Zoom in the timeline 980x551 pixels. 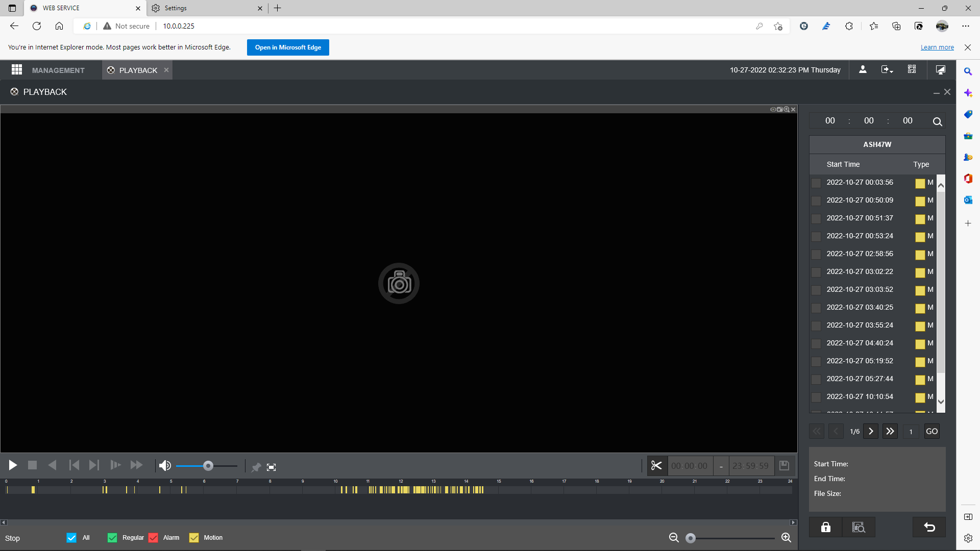pos(786,538)
